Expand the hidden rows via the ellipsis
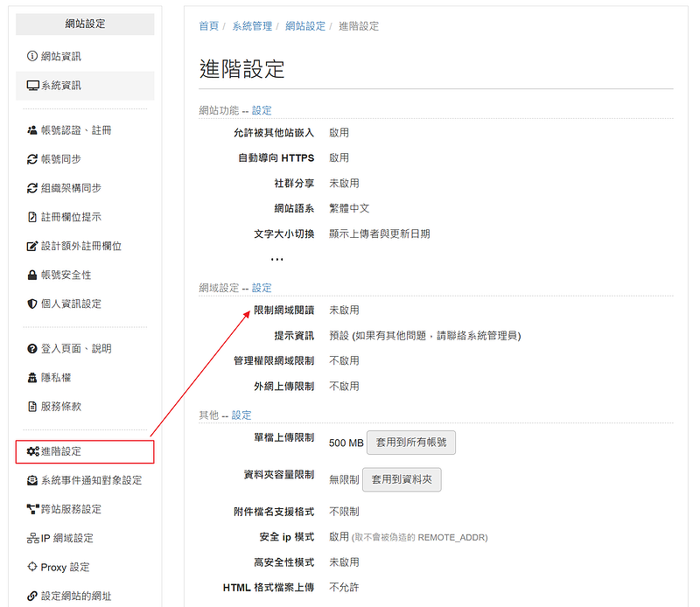This screenshot has height=607, width=700. coord(276,259)
